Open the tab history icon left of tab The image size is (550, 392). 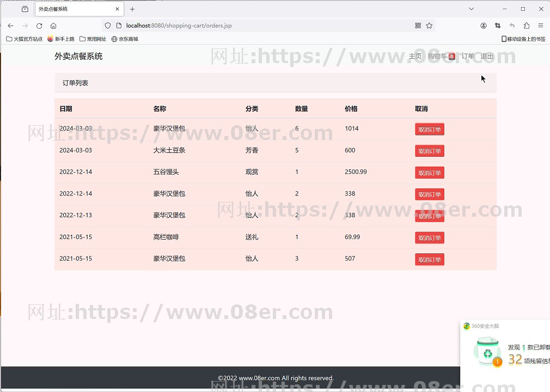[x=25, y=9]
